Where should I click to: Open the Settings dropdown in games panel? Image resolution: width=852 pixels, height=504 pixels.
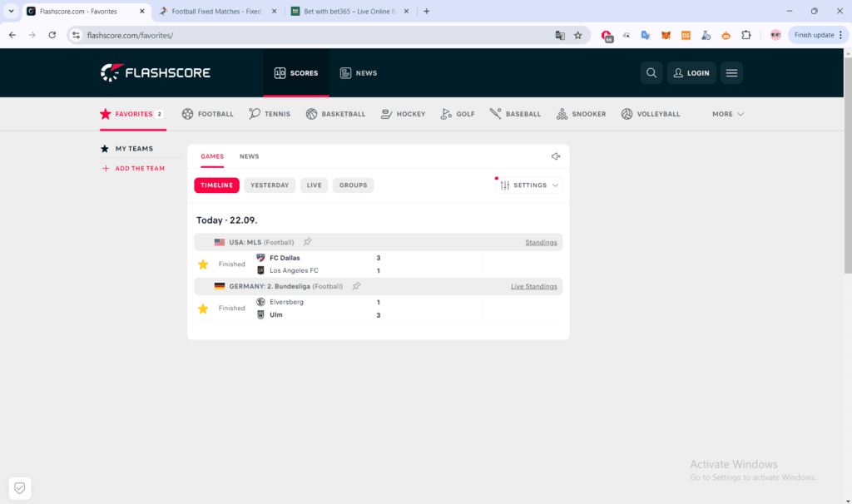pos(530,185)
